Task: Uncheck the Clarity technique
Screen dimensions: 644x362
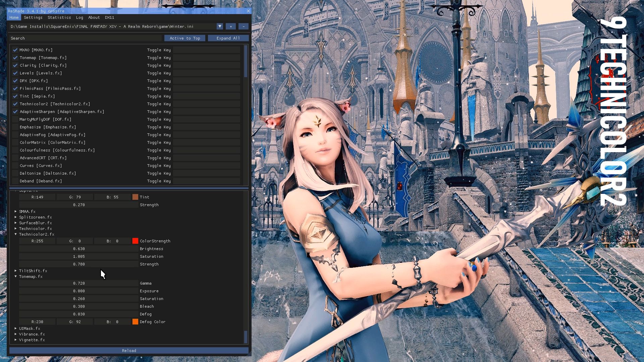Action: tap(15, 65)
